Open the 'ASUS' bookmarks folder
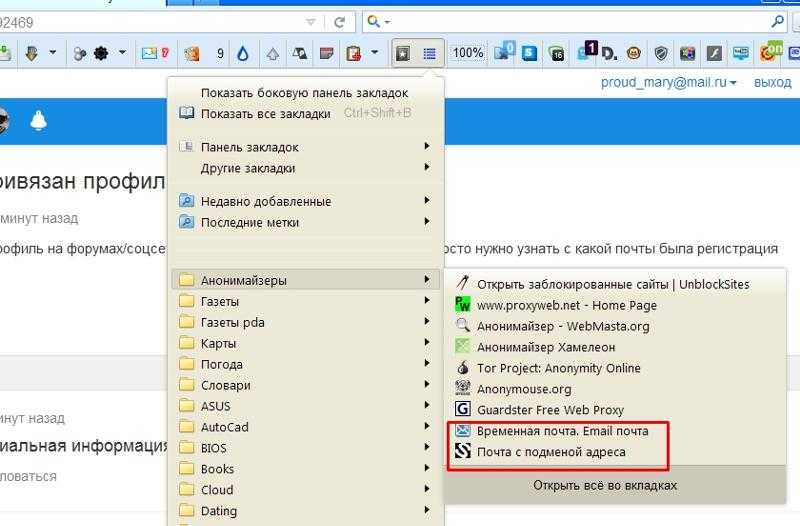This screenshot has height=526, width=800. click(x=306, y=406)
